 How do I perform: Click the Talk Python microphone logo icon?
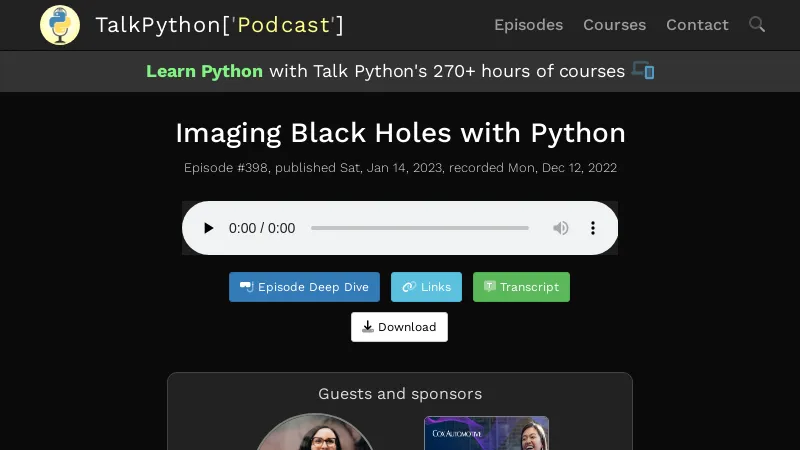(x=60, y=25)
